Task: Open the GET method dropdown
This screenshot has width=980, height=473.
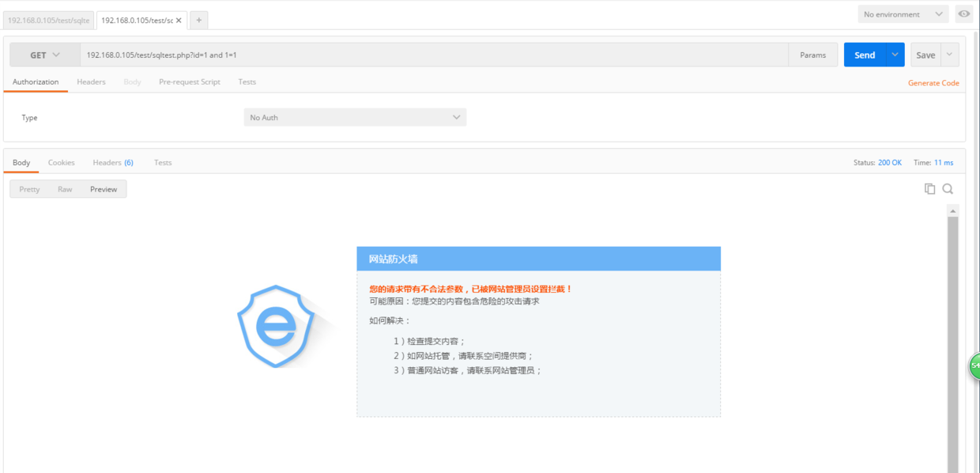Action: tap(45, 55)
